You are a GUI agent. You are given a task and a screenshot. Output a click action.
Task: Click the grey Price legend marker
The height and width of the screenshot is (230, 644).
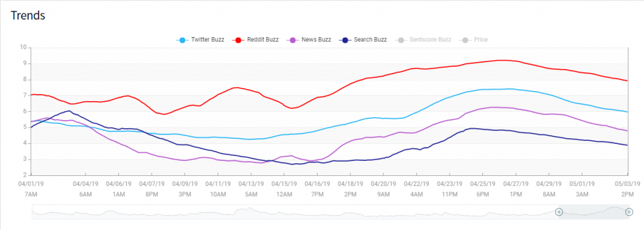pos(465,40)
